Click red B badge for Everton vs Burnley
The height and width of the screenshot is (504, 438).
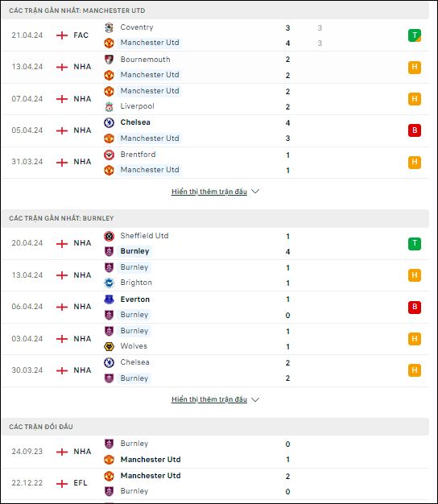[x=415, y=307]
